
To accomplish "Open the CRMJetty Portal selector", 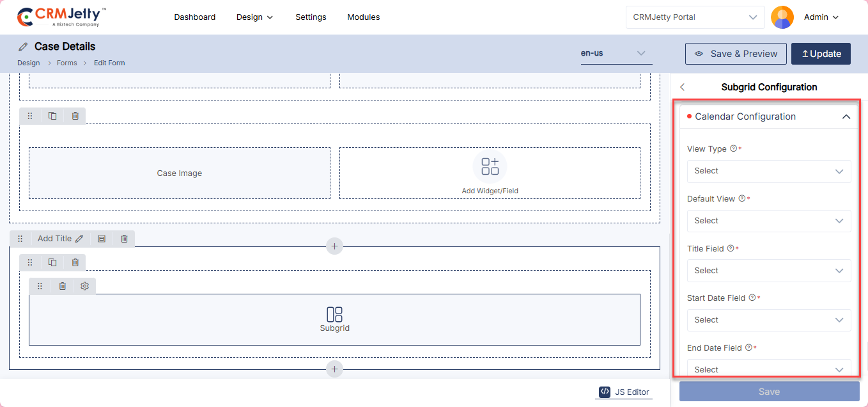I will coord(695,17).
